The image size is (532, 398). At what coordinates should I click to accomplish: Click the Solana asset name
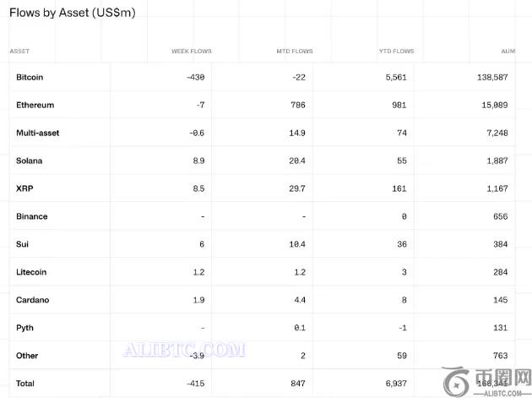(x=29, y=161)
